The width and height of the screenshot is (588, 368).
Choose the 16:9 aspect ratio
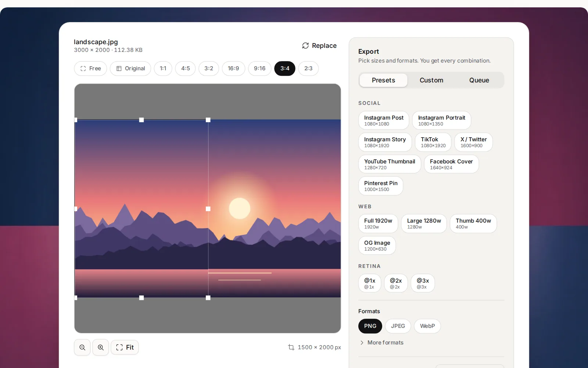233,68
